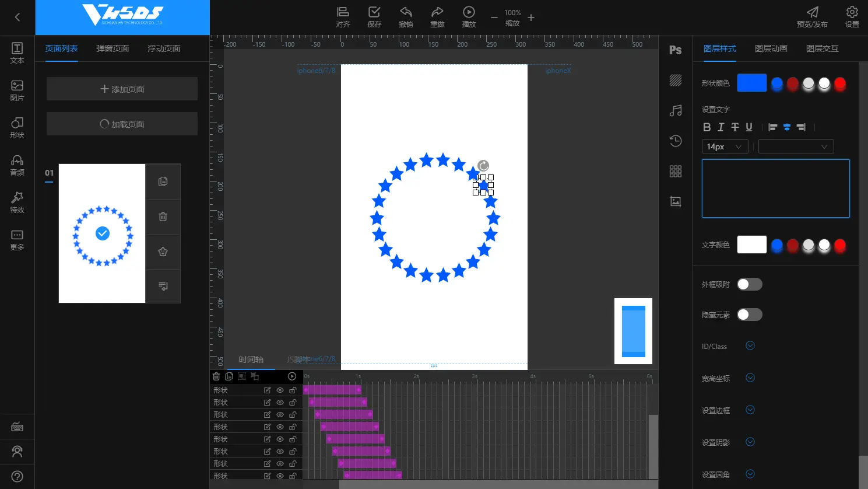Zoom in with the plus button
Screen dimensions: 868x489
pyautogui.click(x=531, y=18)
